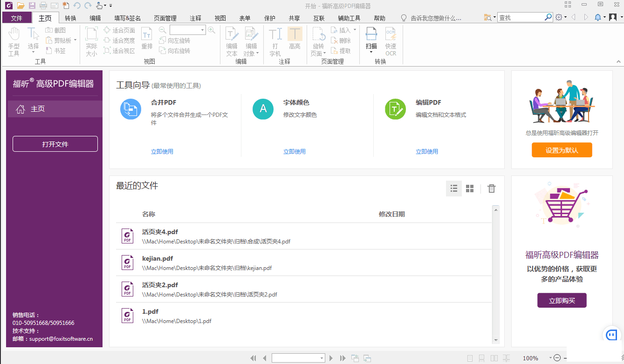Click the Undo arrow icon

tap(77, 6)
